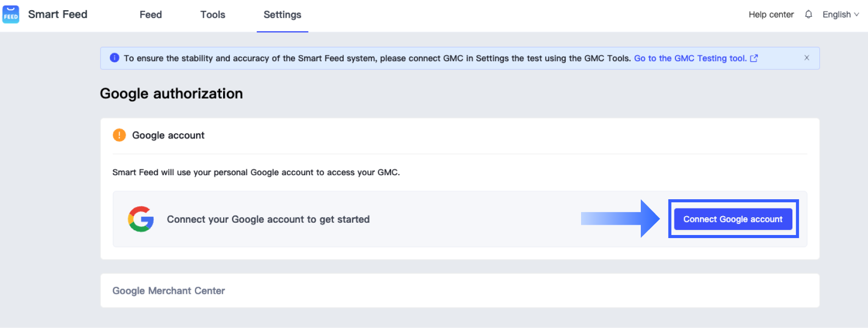Viewport: 868px width, 328px height.
Task: Select the Settings tab
Action: click(x=282, y=14)
